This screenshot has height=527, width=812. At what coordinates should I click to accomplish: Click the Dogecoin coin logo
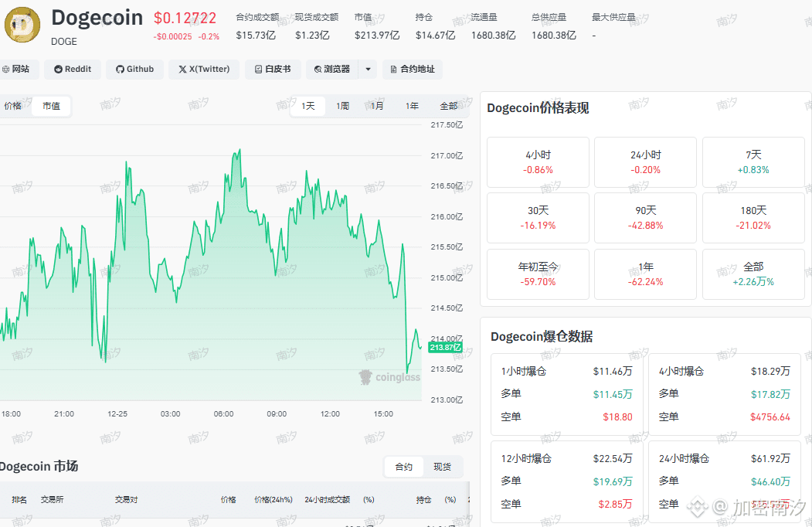point(22,25)
